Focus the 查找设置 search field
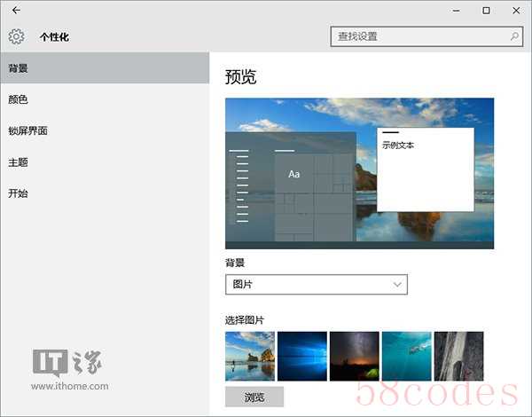The width and height of the screenshot is (532, 417). click(x=417, y=36)
